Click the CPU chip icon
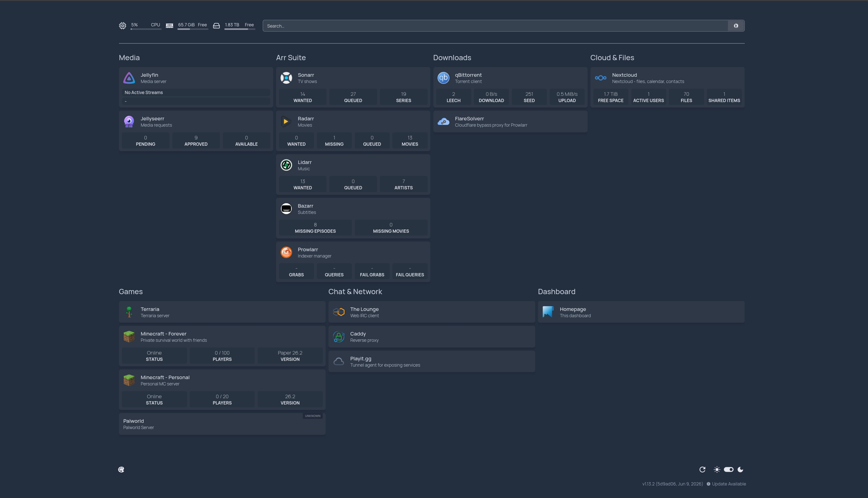This screenshot has height=498, width=868. pos(122,26)
